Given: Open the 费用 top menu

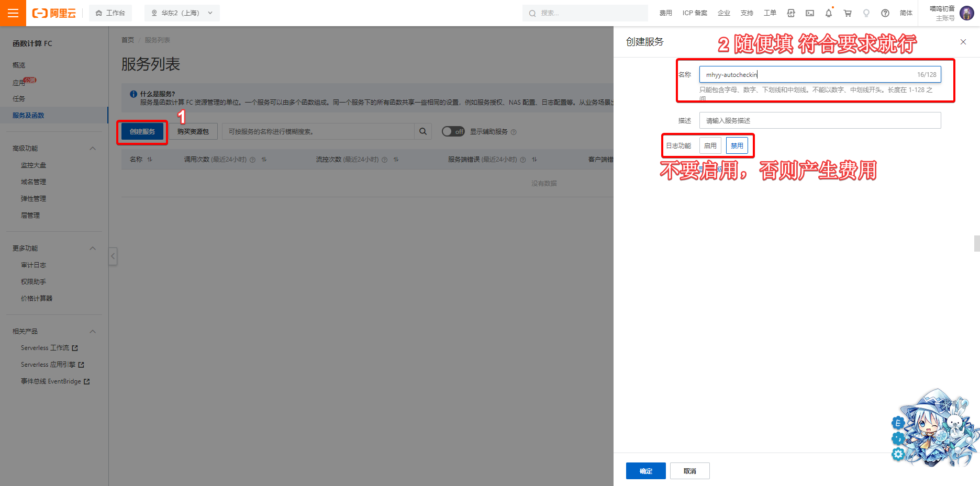Looking at the screenshot, I should pyautogui.click(x=665, y=13).
